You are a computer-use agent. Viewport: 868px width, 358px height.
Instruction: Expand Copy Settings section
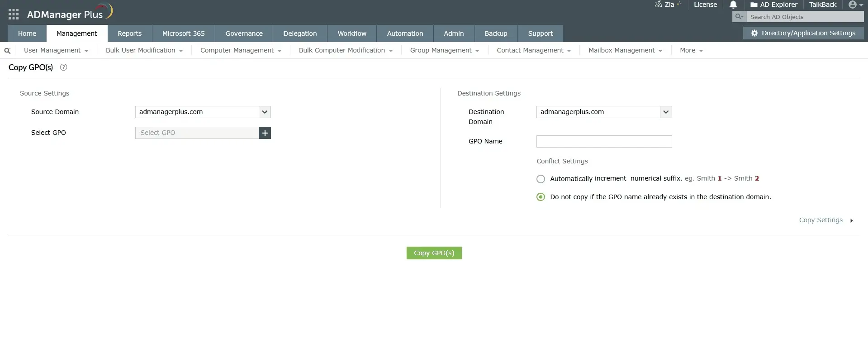pos(826,220)
